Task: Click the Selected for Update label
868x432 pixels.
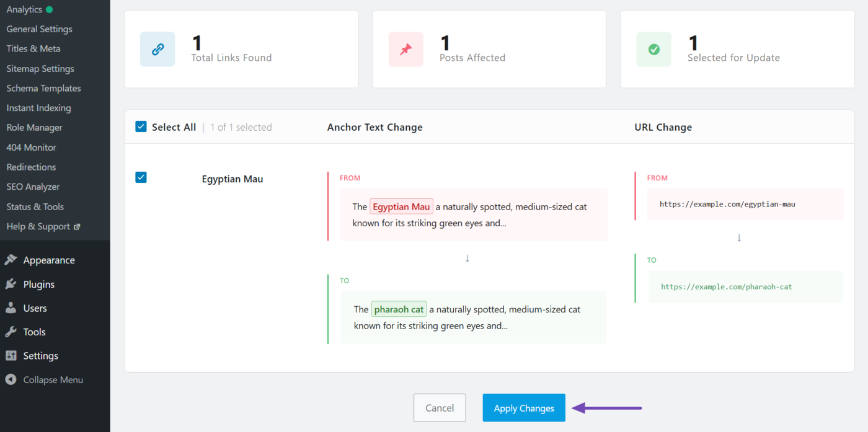Action: [733, 58]
